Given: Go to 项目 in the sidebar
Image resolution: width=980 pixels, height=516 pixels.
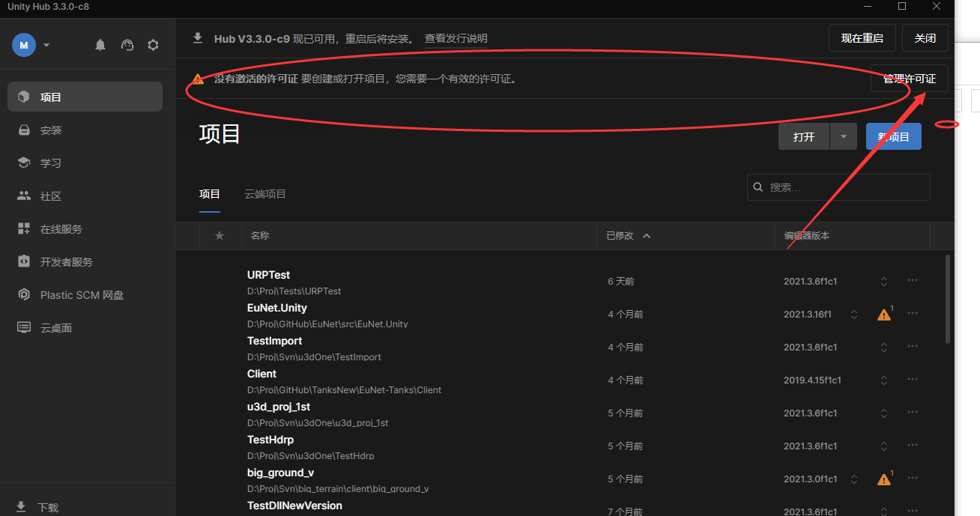Looking at the screenshot, I should pyautogui.click(x=85, y=97).
